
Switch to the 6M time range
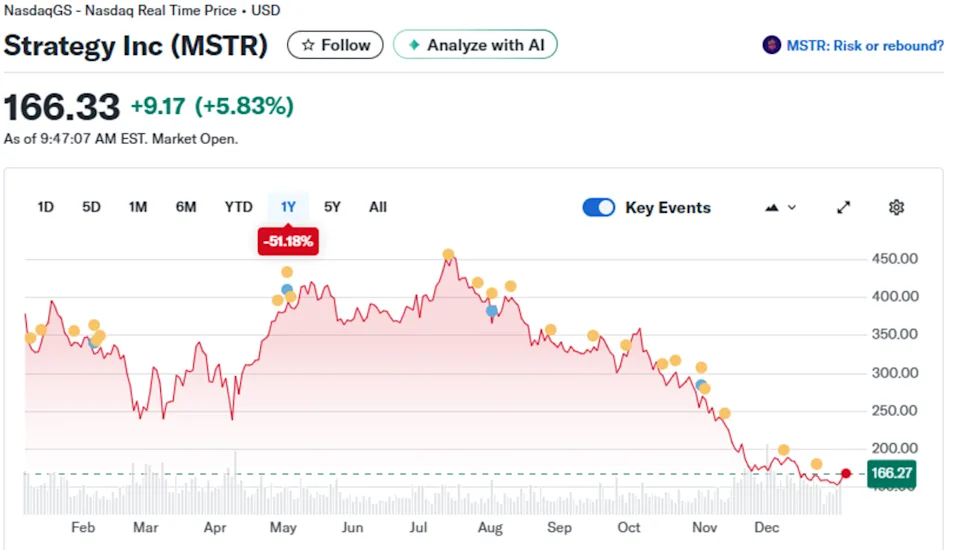click(x=186, y=207)
